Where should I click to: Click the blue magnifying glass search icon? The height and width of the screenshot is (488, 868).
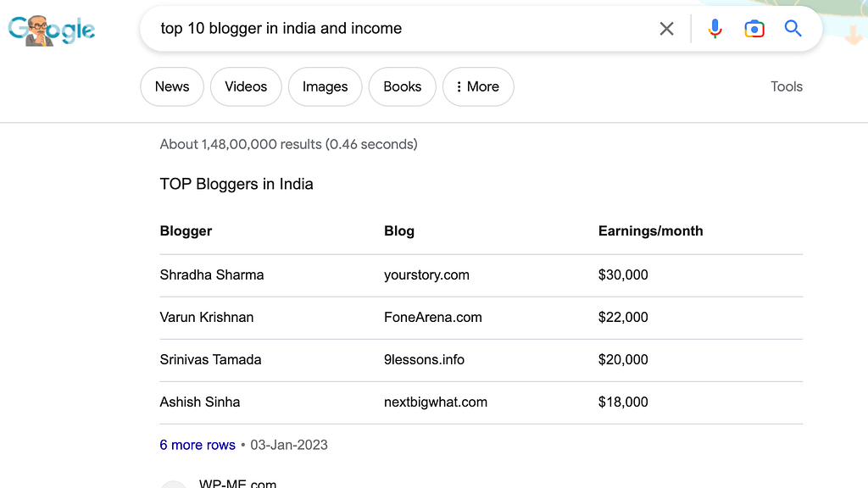click(793, 29)
